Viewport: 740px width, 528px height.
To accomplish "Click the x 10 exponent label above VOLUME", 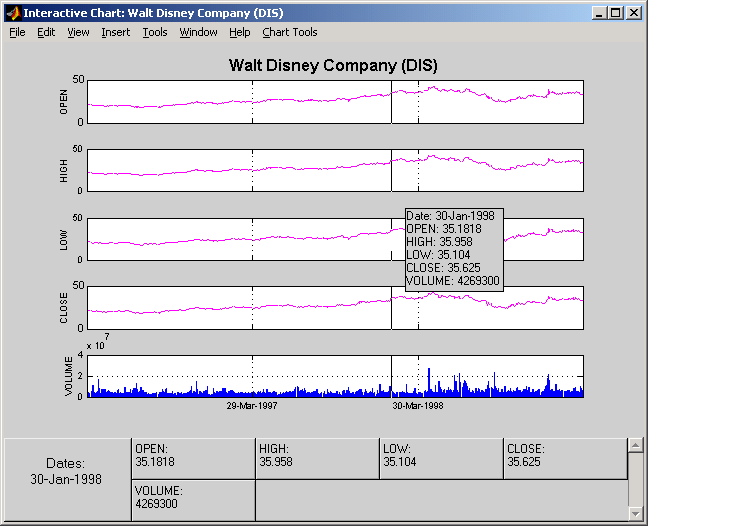I will [x=98, y=343].
